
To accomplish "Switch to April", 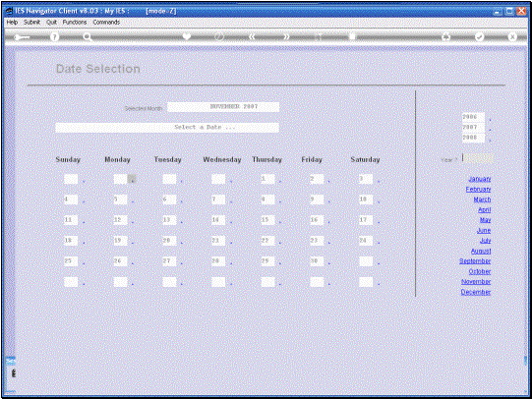I will tap(485, 210).
